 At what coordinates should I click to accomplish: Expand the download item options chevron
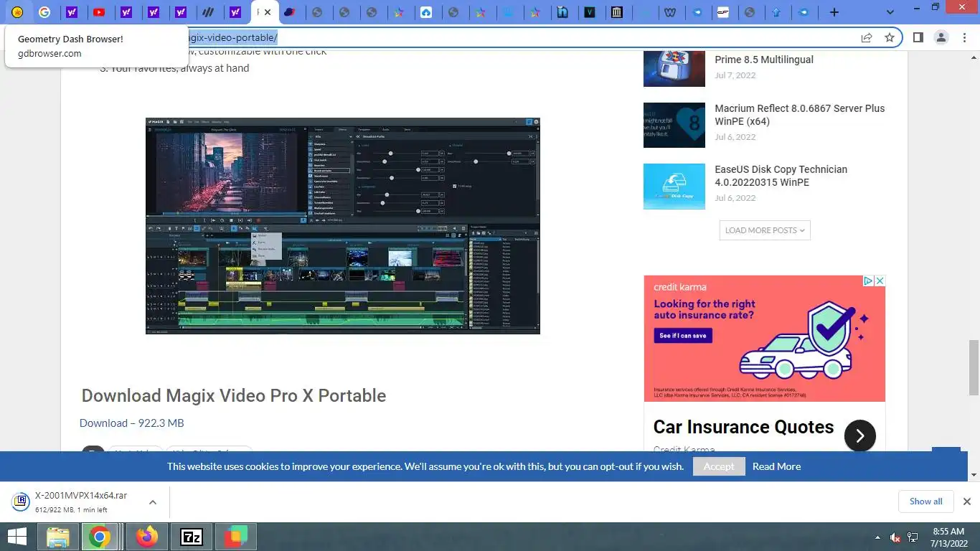pos(153,502)
